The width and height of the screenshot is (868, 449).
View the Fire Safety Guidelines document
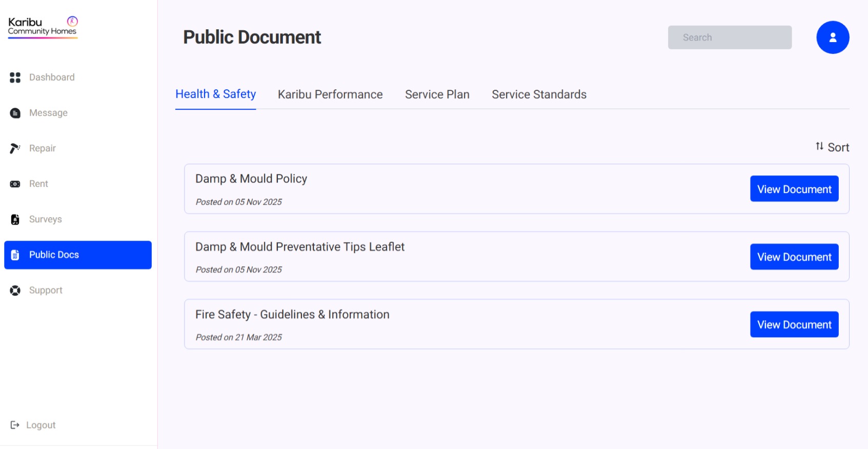pos(794,324)
